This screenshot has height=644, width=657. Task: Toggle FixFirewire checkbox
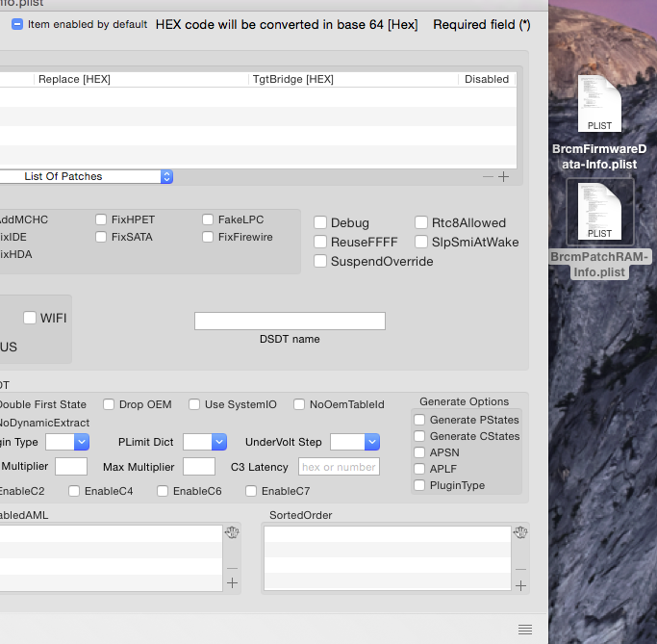click(208, 237)
